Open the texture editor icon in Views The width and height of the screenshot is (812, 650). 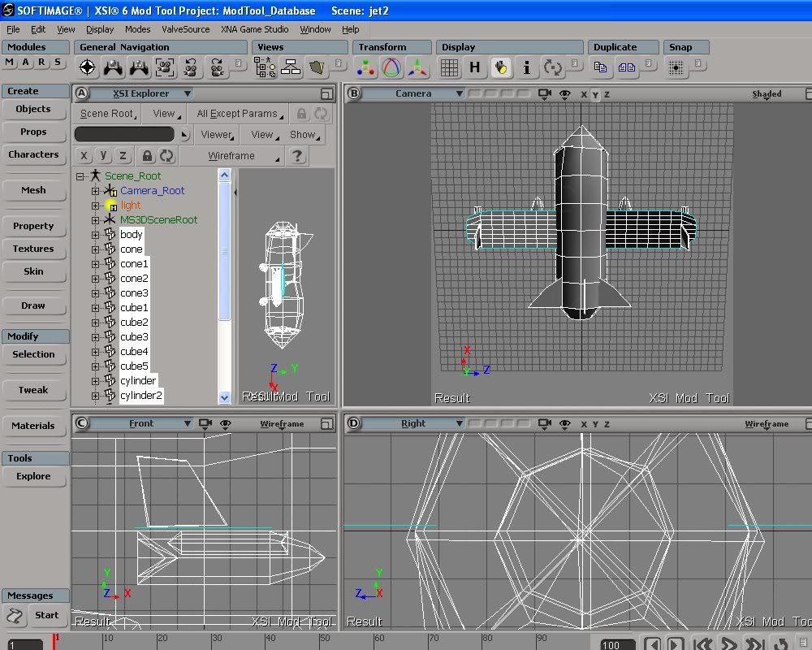click(x=317, y=67)
